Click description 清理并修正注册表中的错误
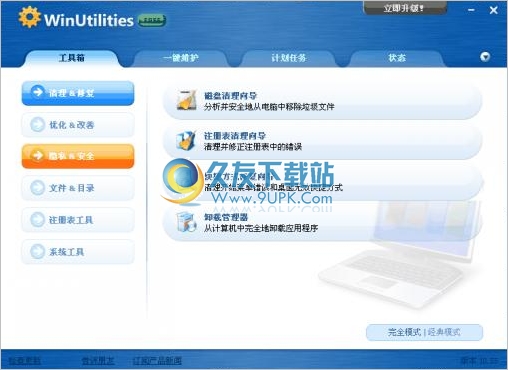 pos(253,147)
